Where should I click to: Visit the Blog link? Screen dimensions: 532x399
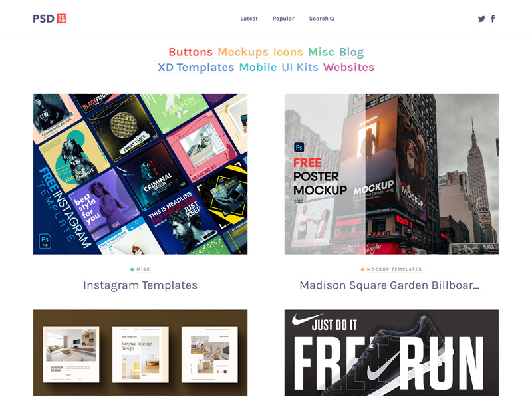pos(352,52)
